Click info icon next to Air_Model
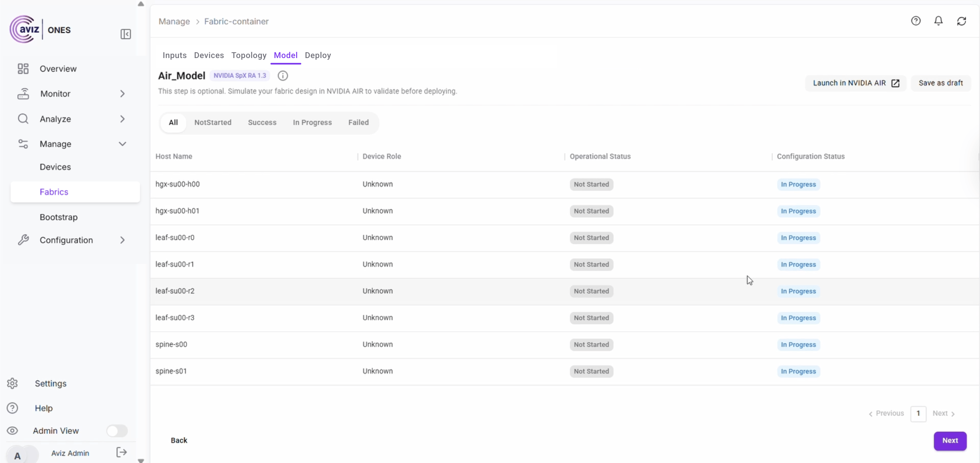This screenshot has height=463, width=980. (283, 76)
